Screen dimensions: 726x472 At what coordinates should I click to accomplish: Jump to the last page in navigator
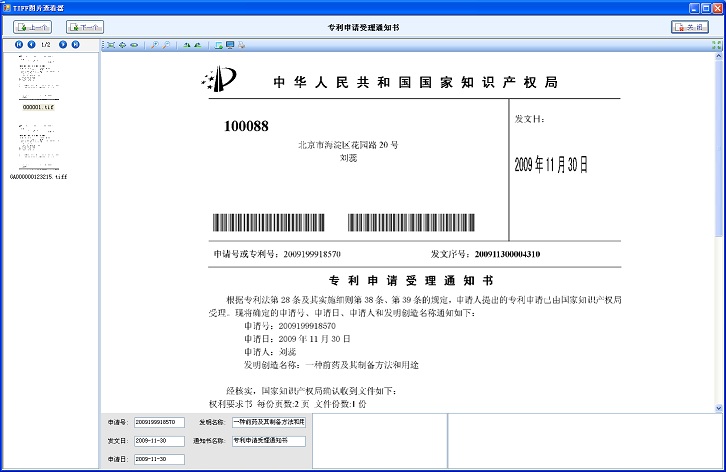click(x=75, y=44)
